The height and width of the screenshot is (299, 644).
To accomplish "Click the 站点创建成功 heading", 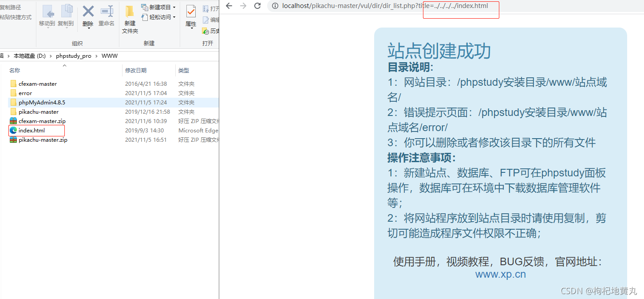I will point(439,51).
